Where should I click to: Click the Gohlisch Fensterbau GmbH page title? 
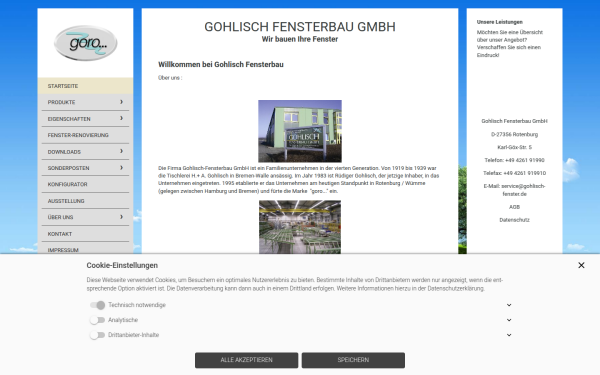pyautogui.click(x=300, y=27)
